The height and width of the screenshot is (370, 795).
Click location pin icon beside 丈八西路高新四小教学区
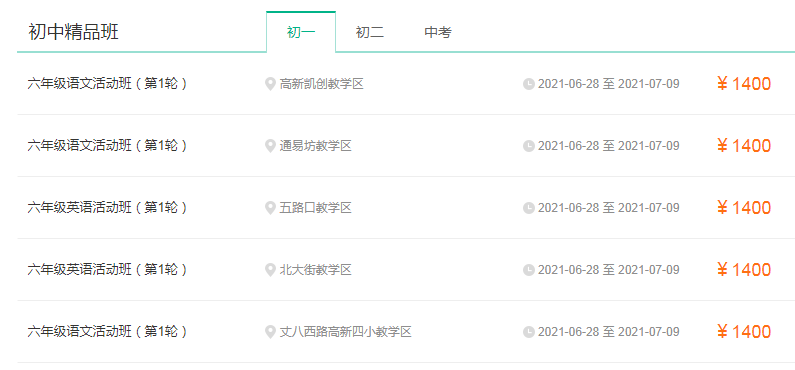(x=270, y=332)
